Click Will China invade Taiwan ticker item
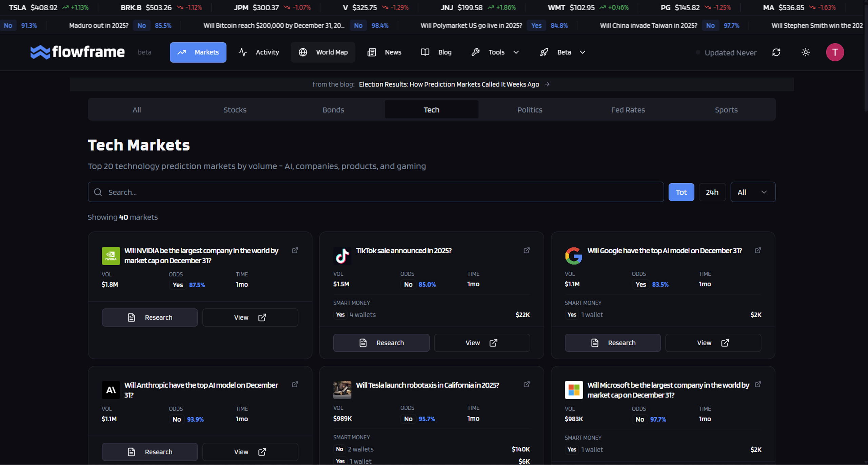Viewport: 868px width, 465px height. (x=670, y=25)
